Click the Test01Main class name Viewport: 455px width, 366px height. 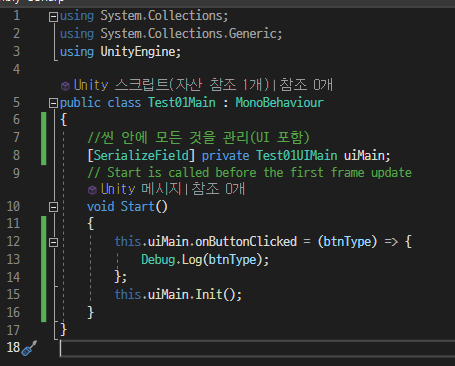182,103
